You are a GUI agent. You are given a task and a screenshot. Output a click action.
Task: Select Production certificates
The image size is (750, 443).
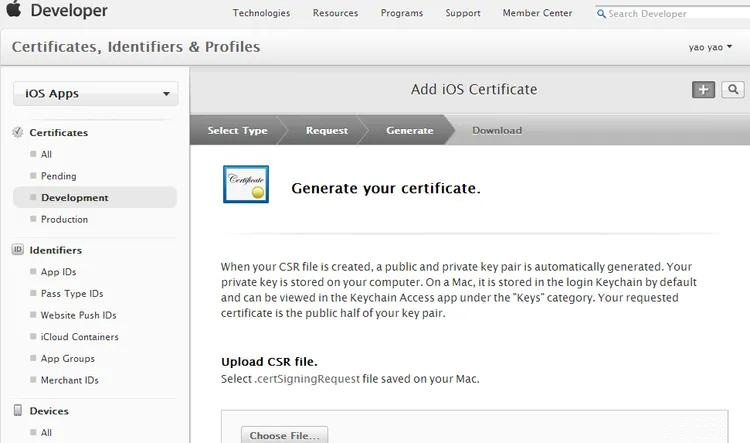[x=64, y=219]
